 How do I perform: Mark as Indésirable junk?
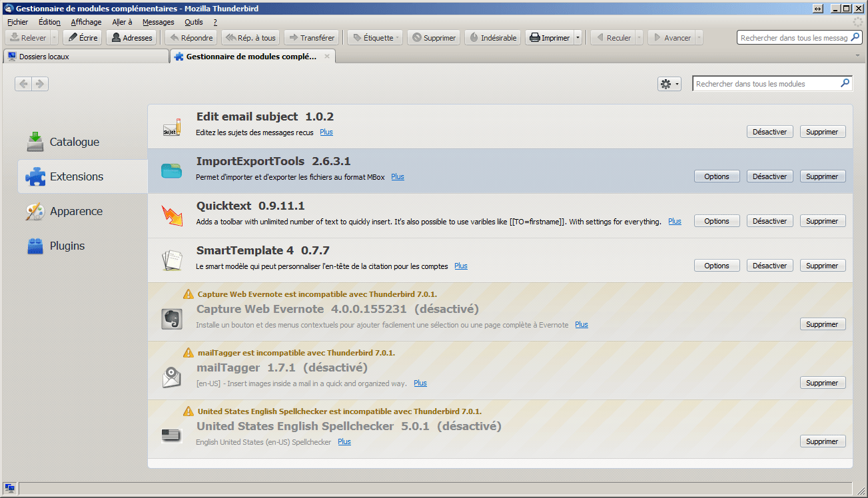tap(493, 38)
